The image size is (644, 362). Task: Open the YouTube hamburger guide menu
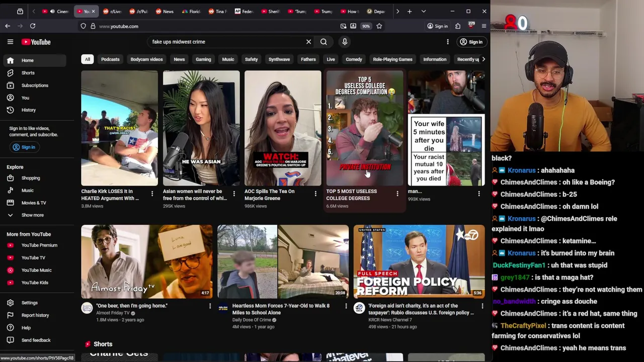10,42
